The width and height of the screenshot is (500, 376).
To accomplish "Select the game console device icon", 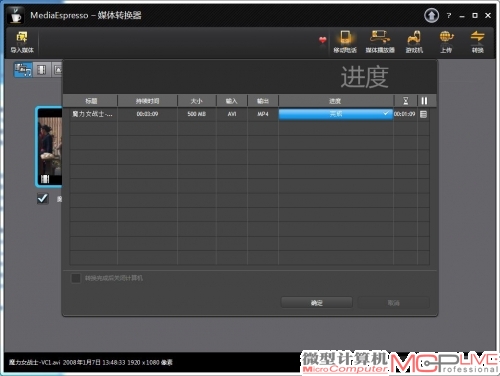I will (x=414, y=42).
